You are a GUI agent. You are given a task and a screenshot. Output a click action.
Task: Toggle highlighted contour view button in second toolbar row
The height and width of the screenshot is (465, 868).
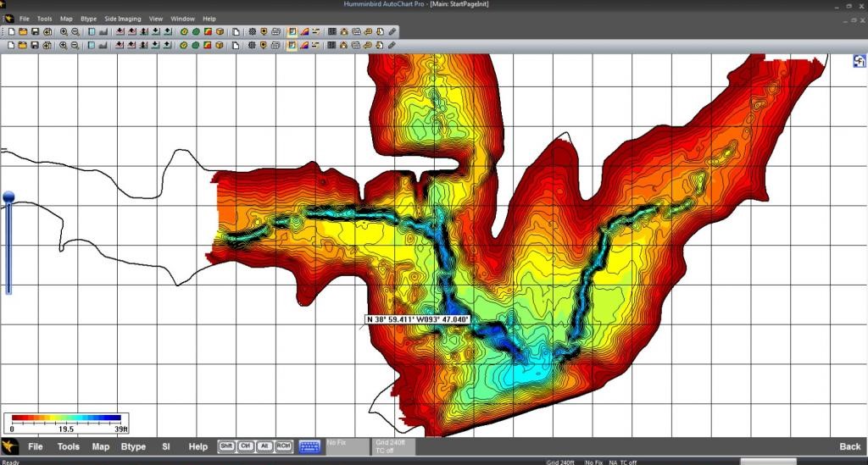point(292,45)
